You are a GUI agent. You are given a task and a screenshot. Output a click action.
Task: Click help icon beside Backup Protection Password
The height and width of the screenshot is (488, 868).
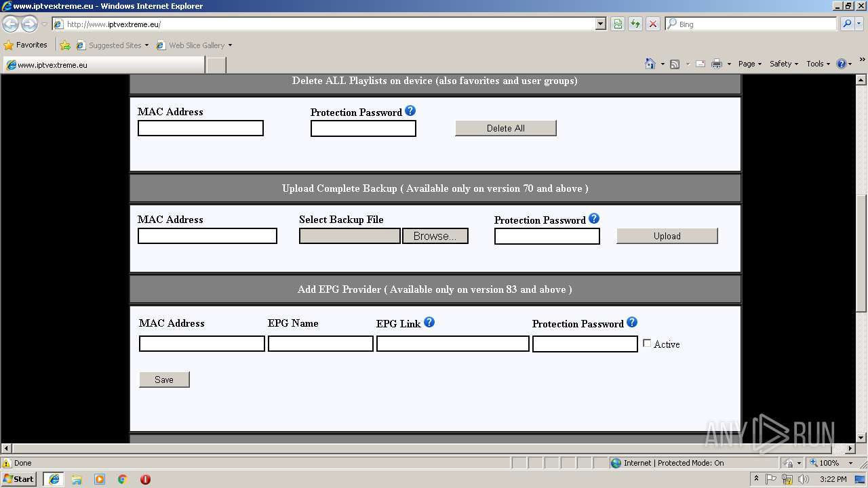pyautogui.click(x=594, y=218)
